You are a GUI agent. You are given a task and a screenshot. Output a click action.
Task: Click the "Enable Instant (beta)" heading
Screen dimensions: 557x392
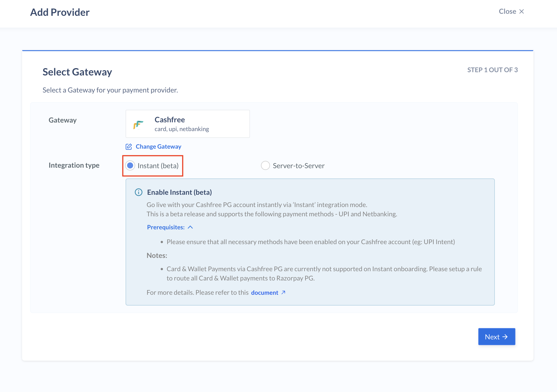[179, 192]
